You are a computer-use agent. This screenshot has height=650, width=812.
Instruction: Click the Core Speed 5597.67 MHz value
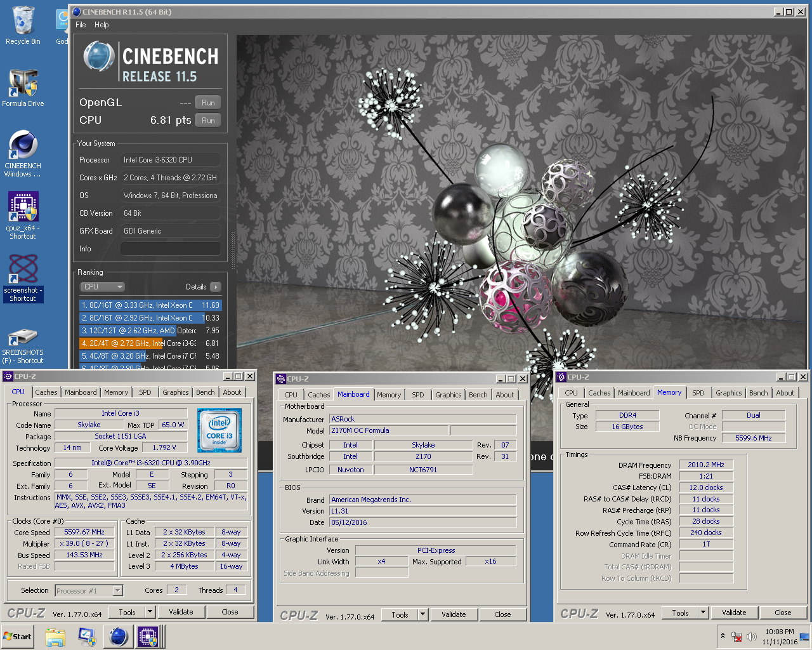coord(84,533)
